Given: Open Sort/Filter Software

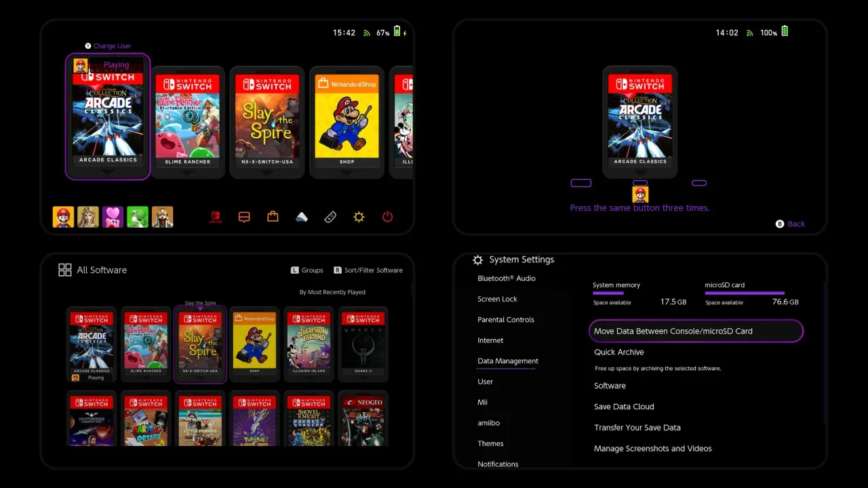Looking at the screenshot, I should pyautogui.click(x=374, y=270).
